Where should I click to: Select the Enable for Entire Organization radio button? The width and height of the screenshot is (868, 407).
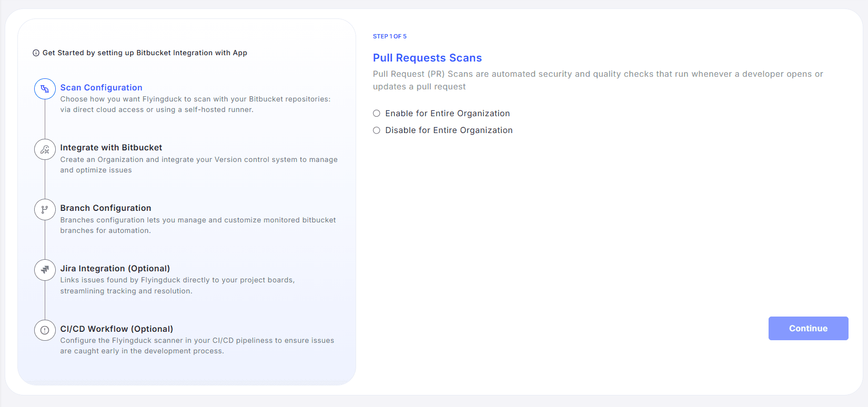pos(377,114)
